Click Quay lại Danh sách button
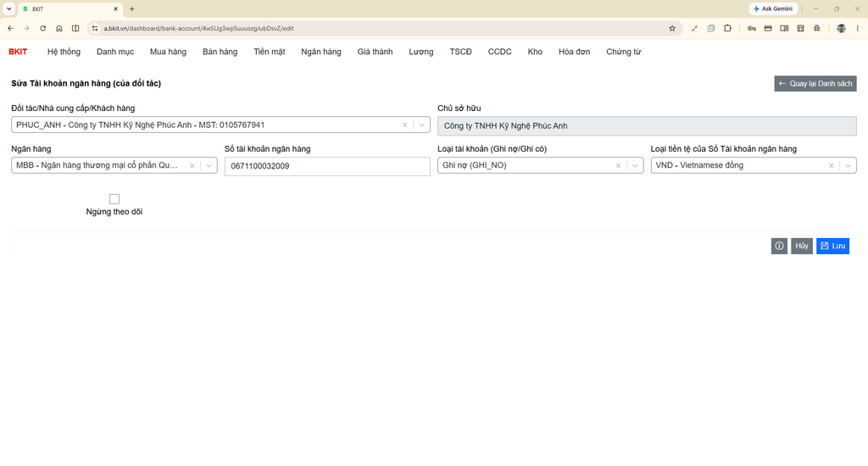The image size is (868, 466). pyautogui.click(x=815, y=84)
